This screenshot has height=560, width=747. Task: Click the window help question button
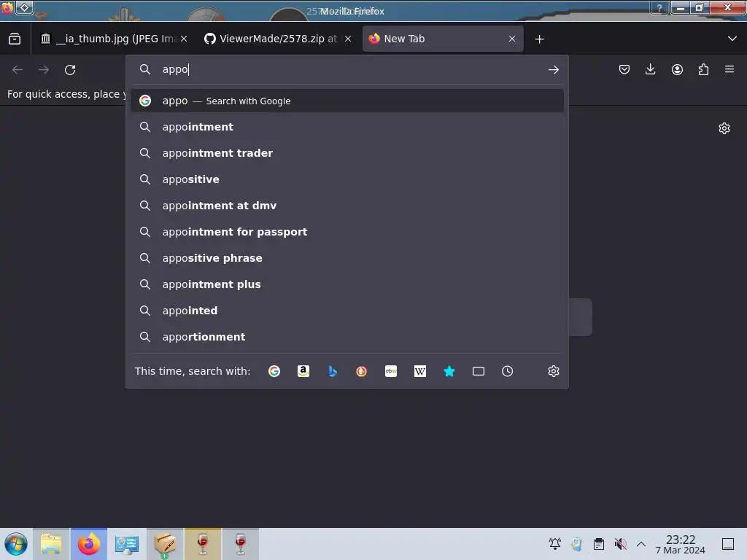coord(659,8)
